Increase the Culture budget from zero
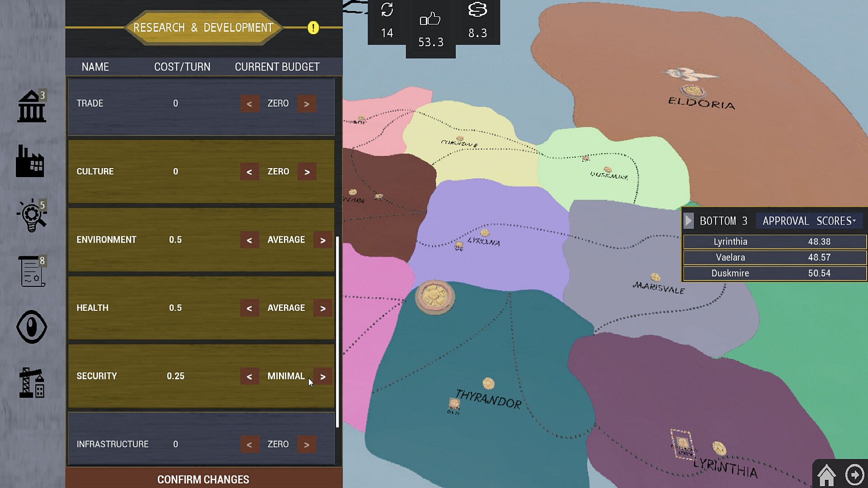The width and height of the screenshot is (868, 488). 307,172
